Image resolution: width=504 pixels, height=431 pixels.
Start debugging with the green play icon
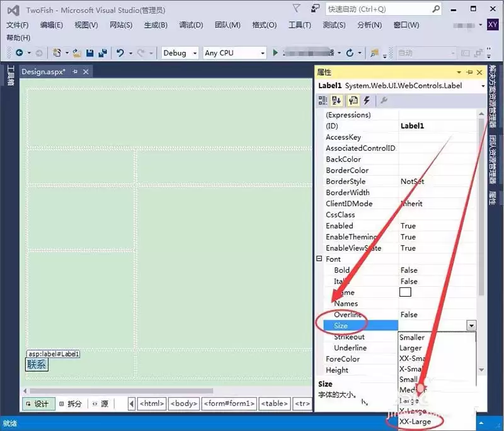pos(275,52)
